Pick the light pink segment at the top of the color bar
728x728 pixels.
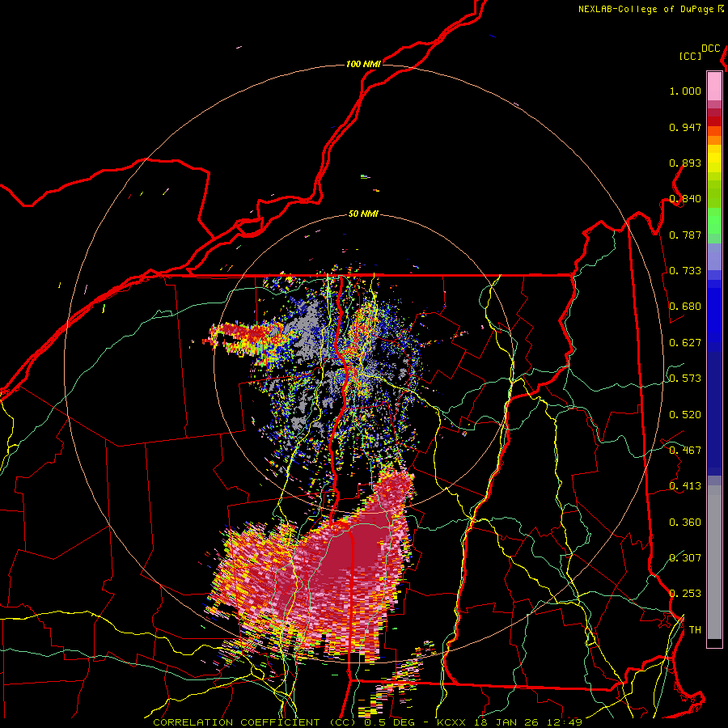click(714, 86)
